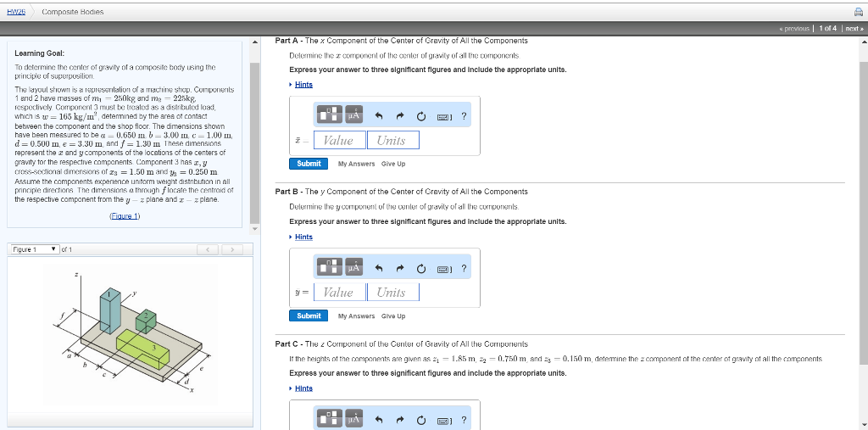868x430 pixels.
Task: Expand Hints under Part A
Action: pos(303,84)
